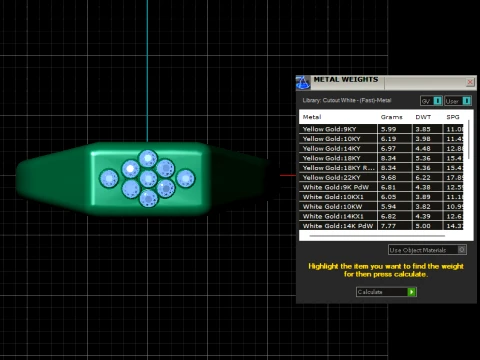This screenshot has width=480, height=360.
Task: Click the Metal Weights flask icon
Action: tap(303, 83)
